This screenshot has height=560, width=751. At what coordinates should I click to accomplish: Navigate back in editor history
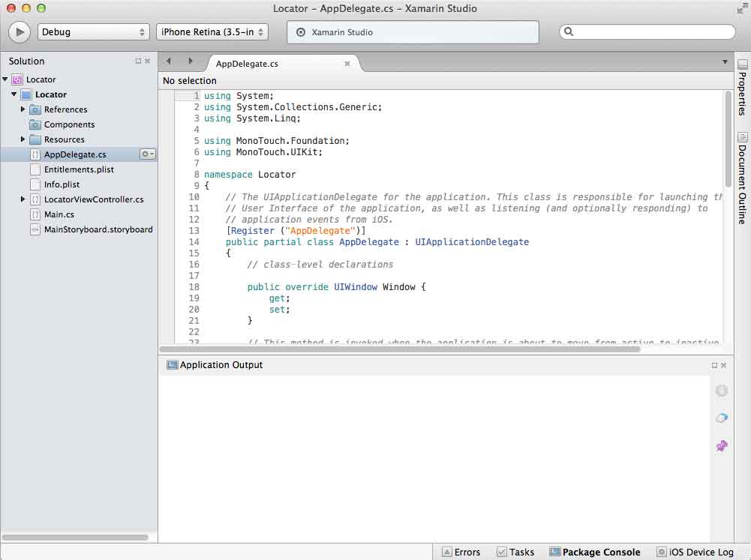pos(169,61)
